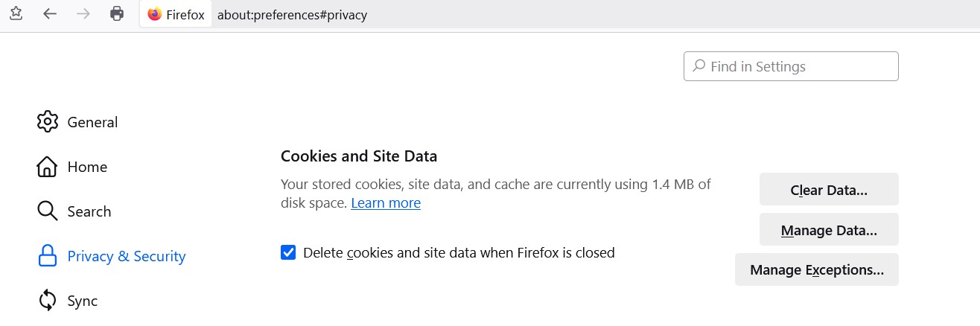This screenshot has width=980, height=326.
Task: Select the Sync category label
Action: pos(82,301)
